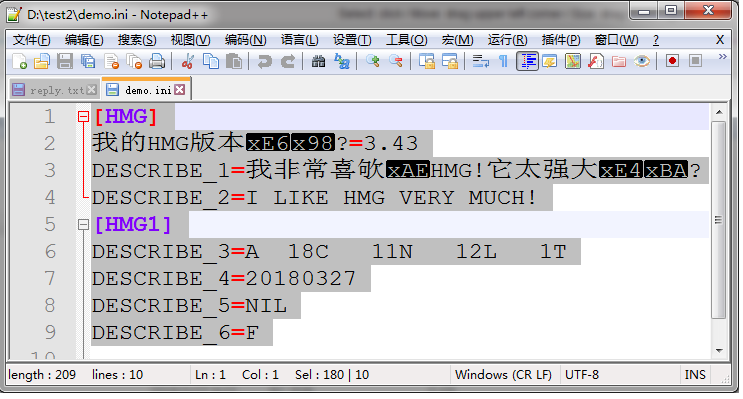Screen dimensions: 743x399
Task: Open Folder as Workspace icon
Action: click(619, 61)
